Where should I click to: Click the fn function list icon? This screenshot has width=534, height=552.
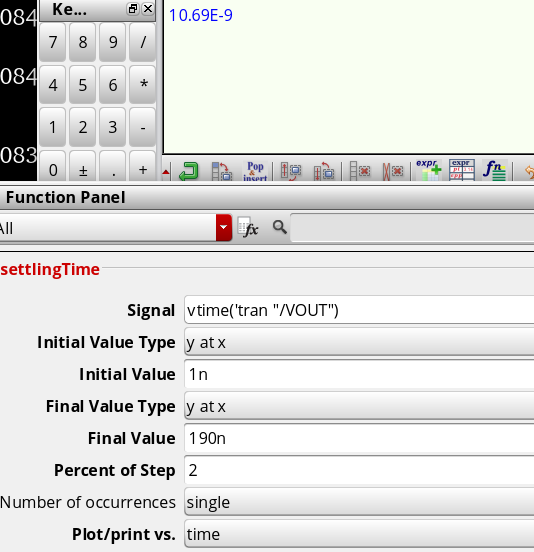(495, 170)
